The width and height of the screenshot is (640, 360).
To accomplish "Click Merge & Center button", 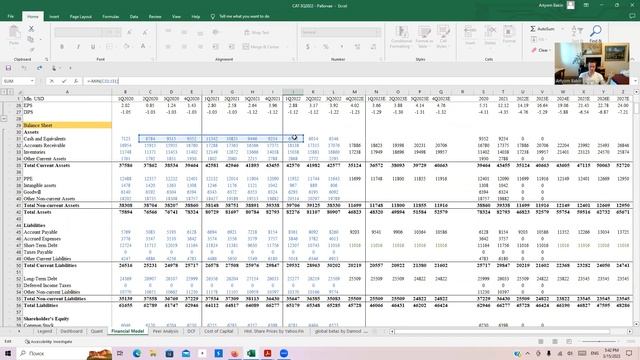I will click(x=261, y=47).
